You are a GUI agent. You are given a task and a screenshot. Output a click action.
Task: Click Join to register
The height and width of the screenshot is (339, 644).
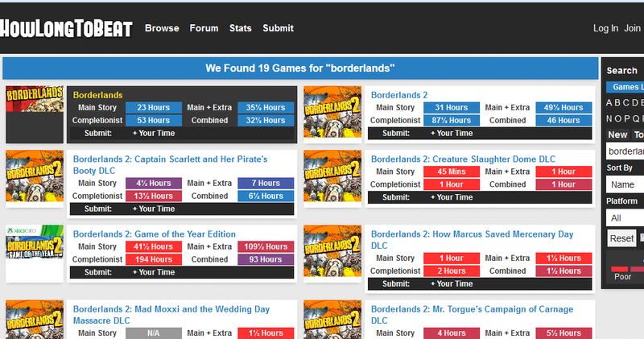pyautogui.click(x=632, y=28)
